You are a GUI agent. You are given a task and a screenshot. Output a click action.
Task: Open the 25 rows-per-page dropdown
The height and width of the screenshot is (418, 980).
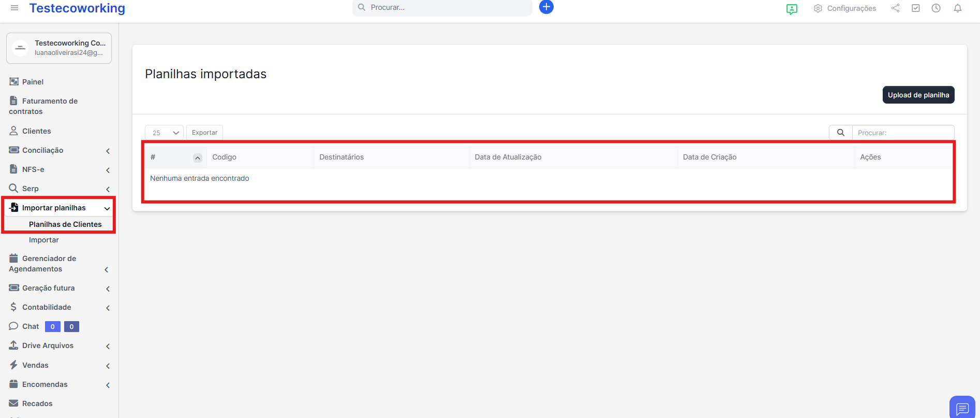coord(164,133)
